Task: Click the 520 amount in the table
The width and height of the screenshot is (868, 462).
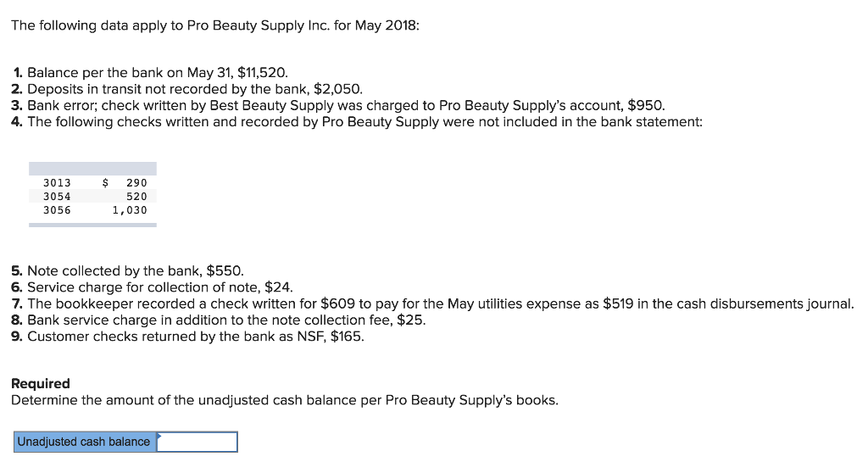Action: point(136,197)
